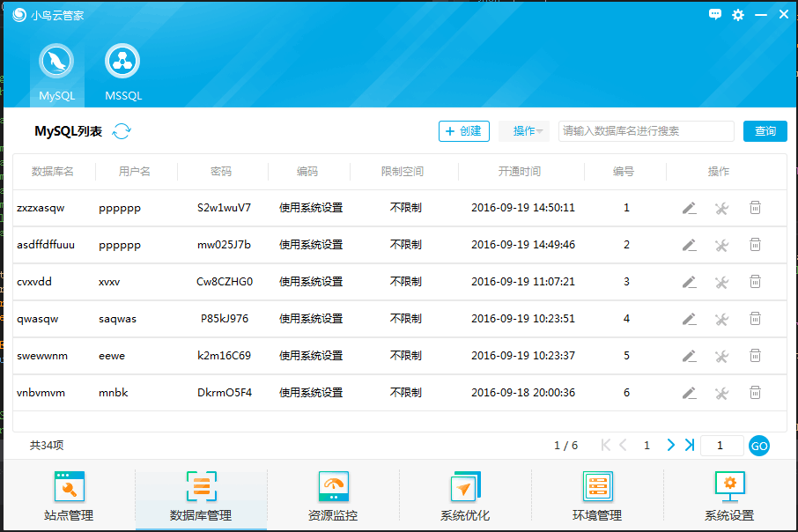Refresh the MySQL list
798x532 pixels.
[122, 131]
